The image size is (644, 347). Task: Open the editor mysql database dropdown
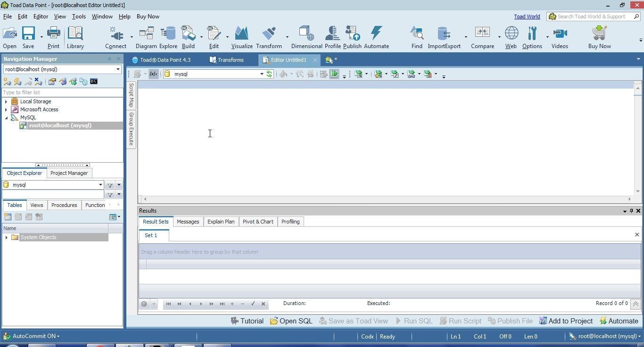pyautogui.click(x=262, y=74)
